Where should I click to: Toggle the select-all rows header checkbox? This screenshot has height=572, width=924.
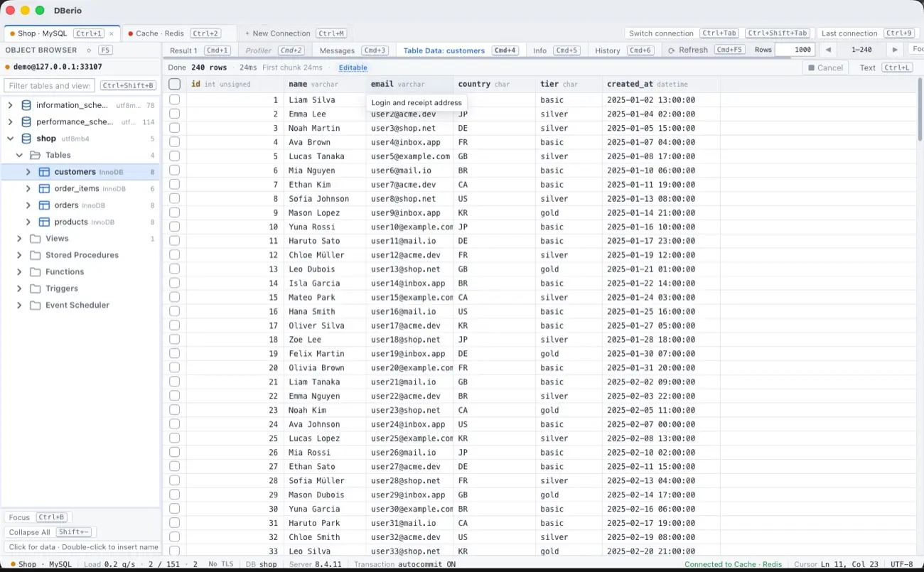point(175,84)
